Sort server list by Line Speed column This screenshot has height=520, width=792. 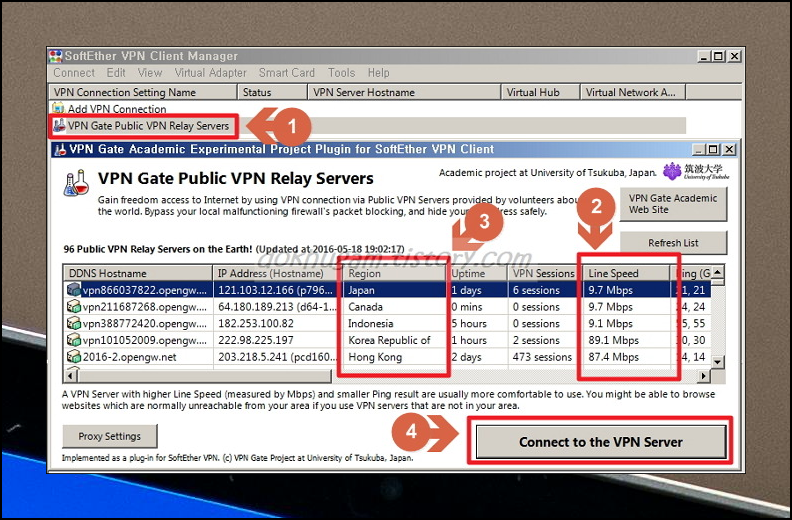(x=626, y=273)
